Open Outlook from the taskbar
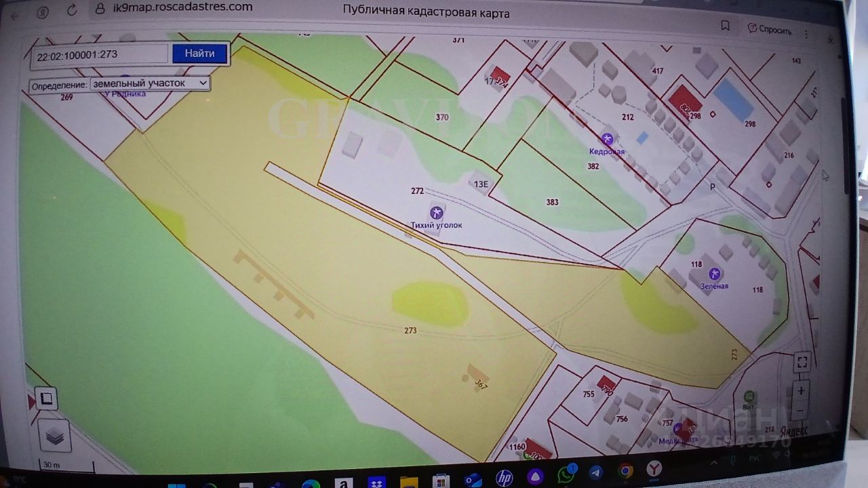This screenshot has height=488, width=868. click(x=473, y=480)
